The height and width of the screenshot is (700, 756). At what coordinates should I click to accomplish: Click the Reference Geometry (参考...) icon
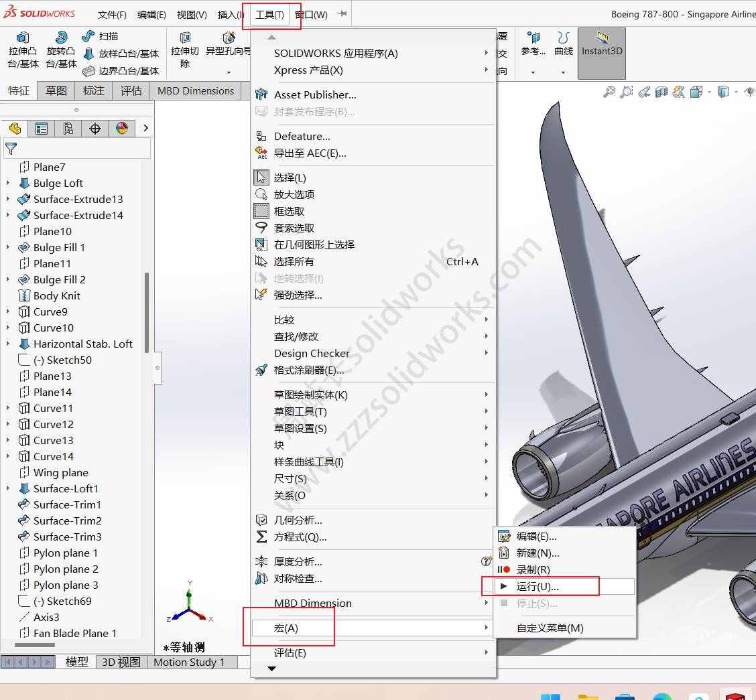coord(533,38)
